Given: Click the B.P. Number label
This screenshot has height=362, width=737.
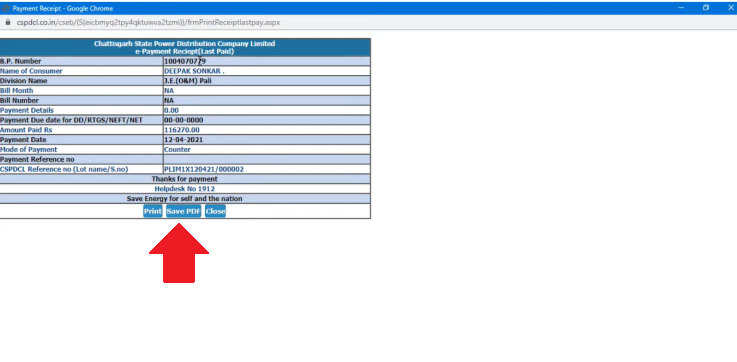Looking at the screenshot, I should (x=20, y=61).
